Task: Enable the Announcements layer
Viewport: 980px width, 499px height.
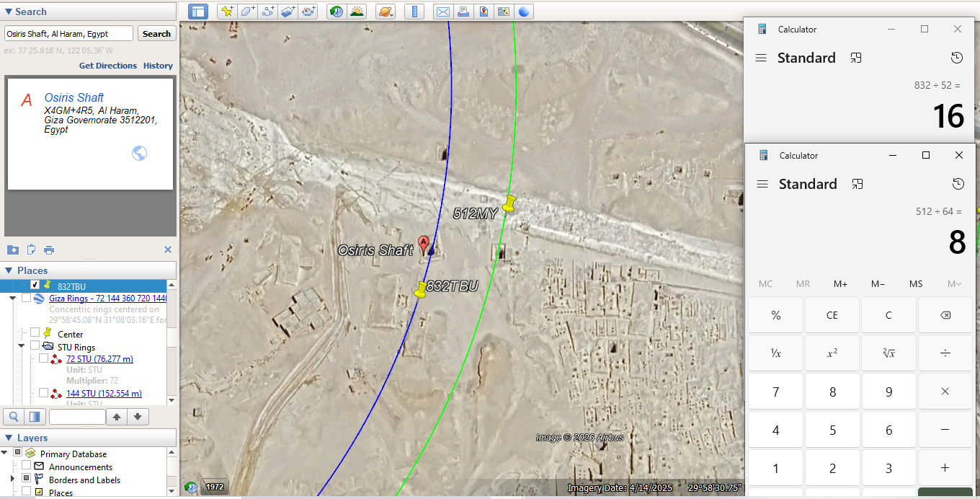Action: coord(26,467)
